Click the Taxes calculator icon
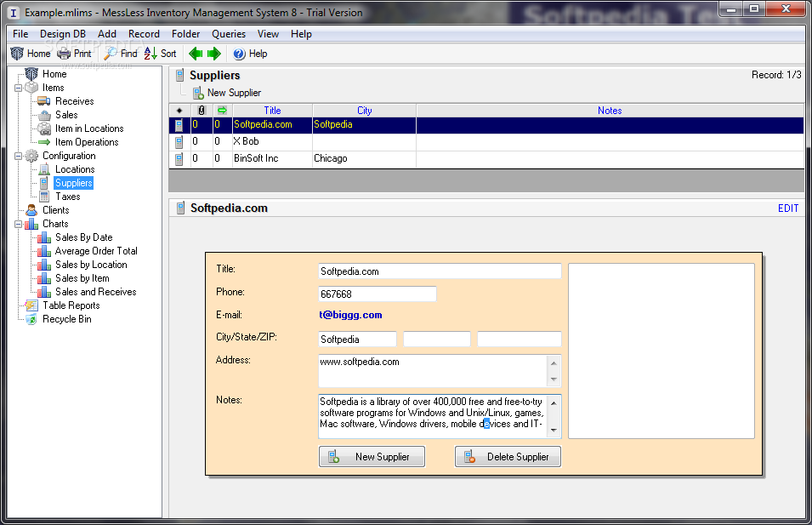The image size is (812, 525). point(44,197)
